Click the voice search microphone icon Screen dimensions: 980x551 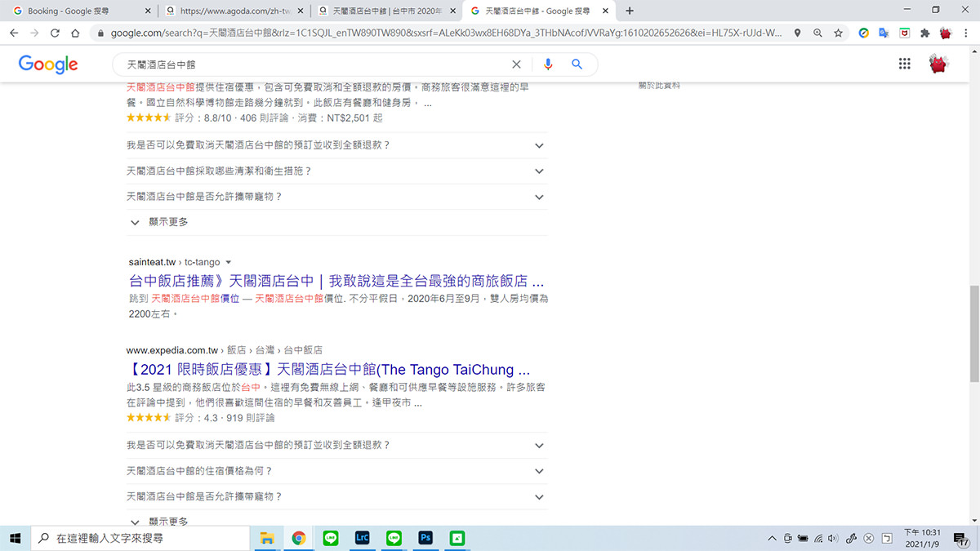[x=547, y=64]
